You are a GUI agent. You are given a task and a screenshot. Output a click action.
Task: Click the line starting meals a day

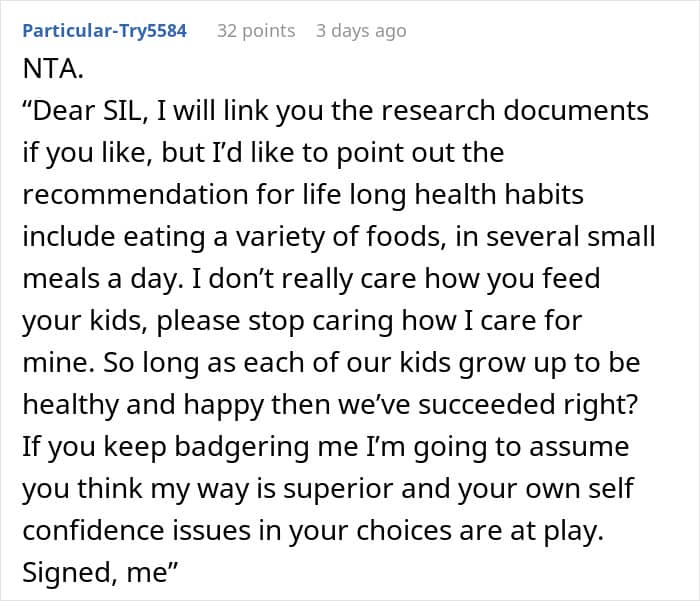tap(311, 279)
